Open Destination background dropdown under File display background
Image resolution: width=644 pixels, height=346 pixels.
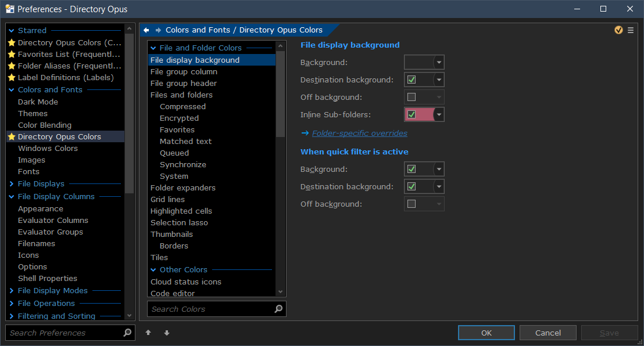439,80
